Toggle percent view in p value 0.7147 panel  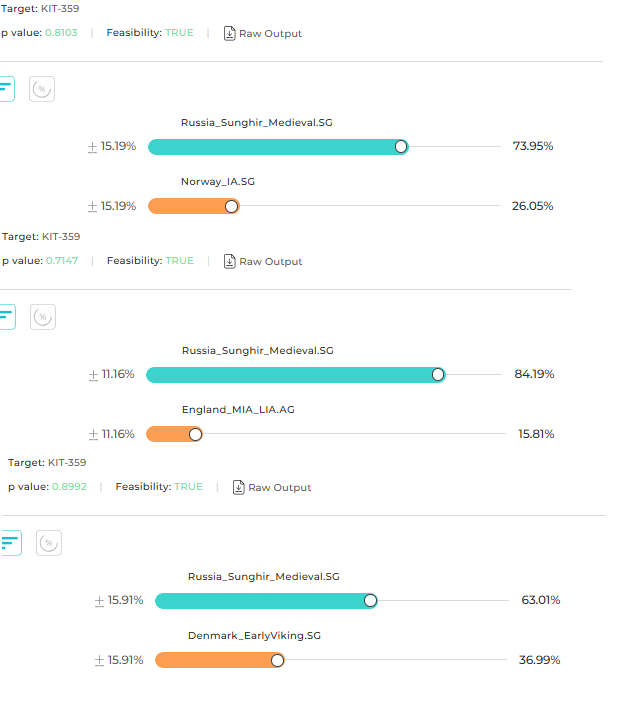(x=43, y=317)
